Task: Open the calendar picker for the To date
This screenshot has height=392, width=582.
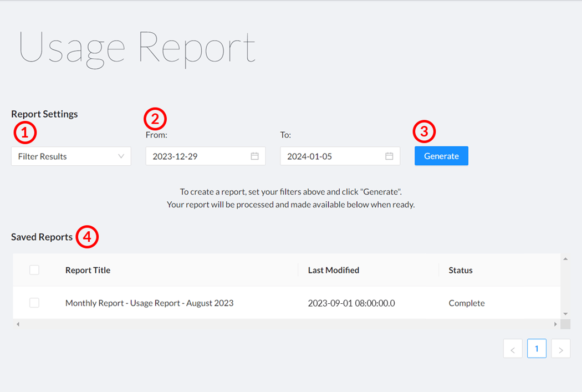Action: coord(390,156)
